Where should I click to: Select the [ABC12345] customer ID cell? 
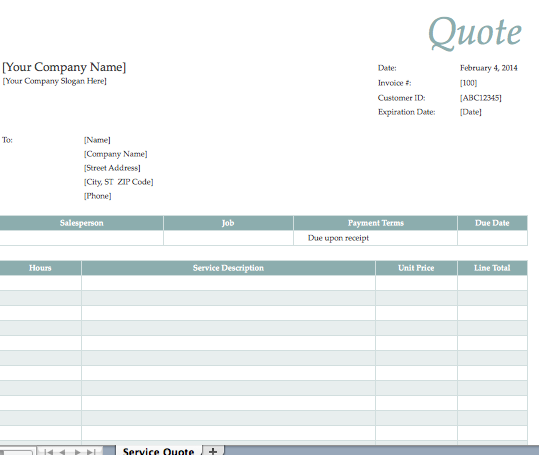481,98
